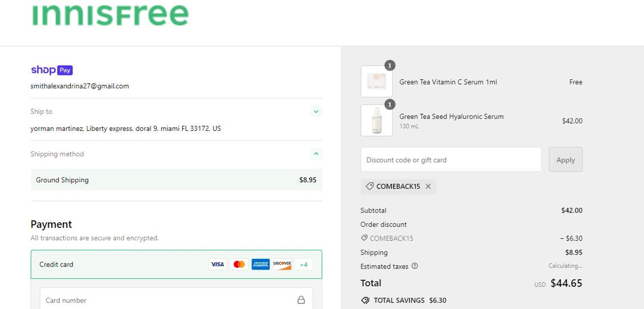Select the Ground Shipping option
The image size is (644, 309).
coord(176,180)
